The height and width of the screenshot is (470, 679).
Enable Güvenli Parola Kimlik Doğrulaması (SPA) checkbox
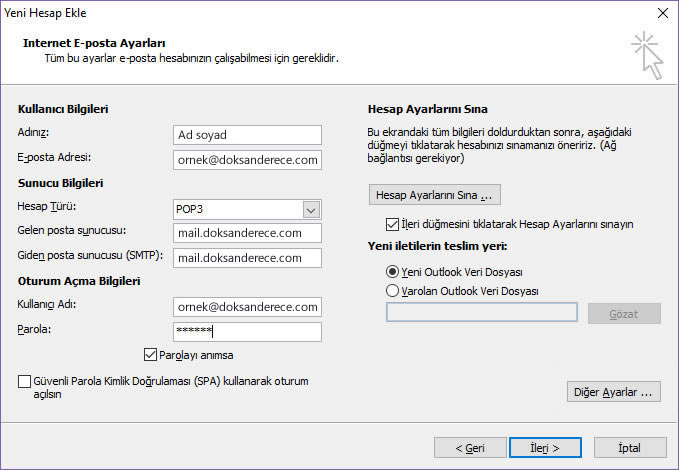[x=24, y=382]
